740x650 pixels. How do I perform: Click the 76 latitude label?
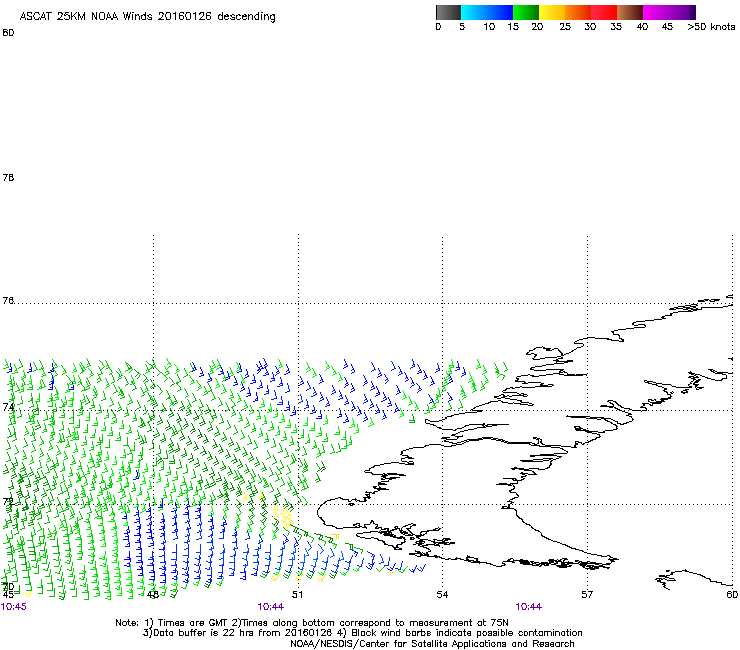(8, 301)
